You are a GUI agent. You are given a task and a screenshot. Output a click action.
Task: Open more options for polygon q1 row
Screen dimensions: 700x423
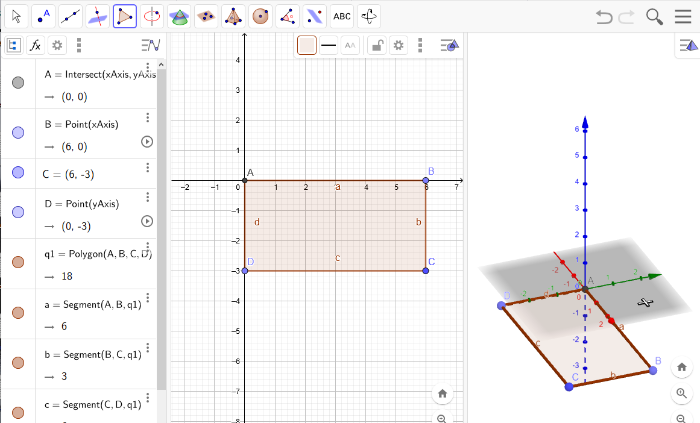coord(148,247)
